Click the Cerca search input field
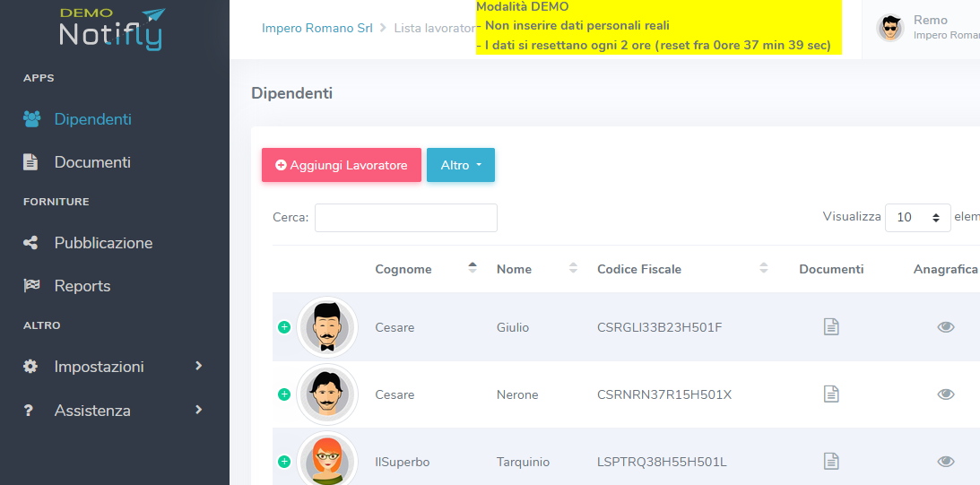 pos(405,218)
